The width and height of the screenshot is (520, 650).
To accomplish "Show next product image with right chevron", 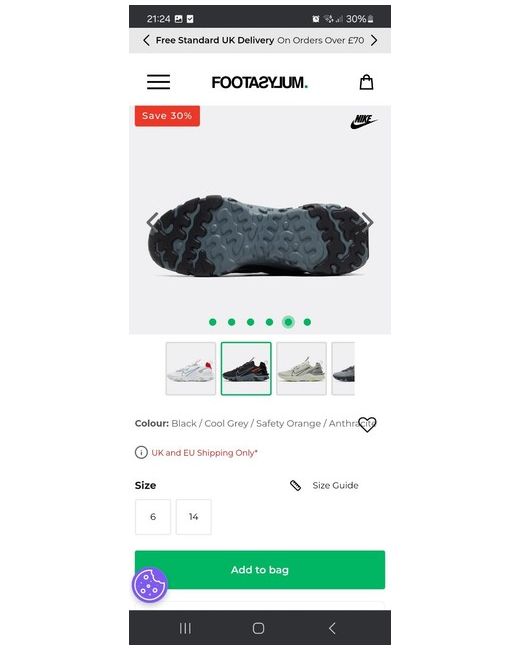I will (x=367, y=222).
